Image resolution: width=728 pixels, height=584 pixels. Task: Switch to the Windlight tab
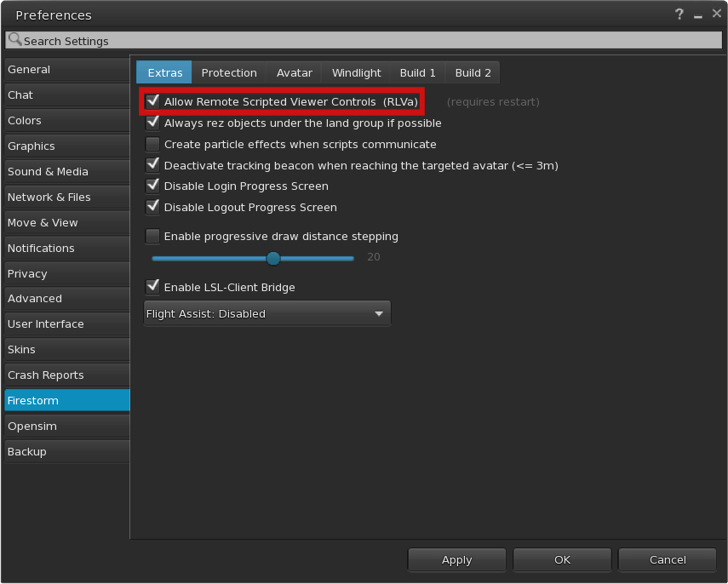point(356,72)
